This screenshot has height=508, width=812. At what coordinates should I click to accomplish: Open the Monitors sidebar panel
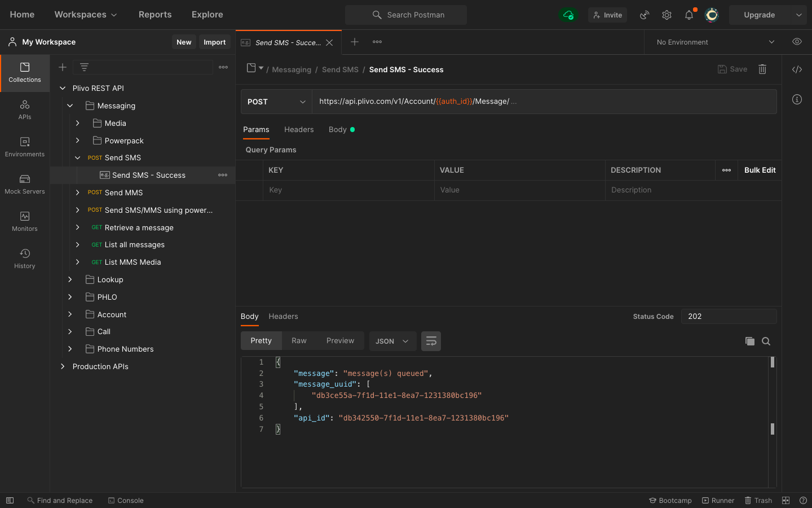[x=25, y=222]
